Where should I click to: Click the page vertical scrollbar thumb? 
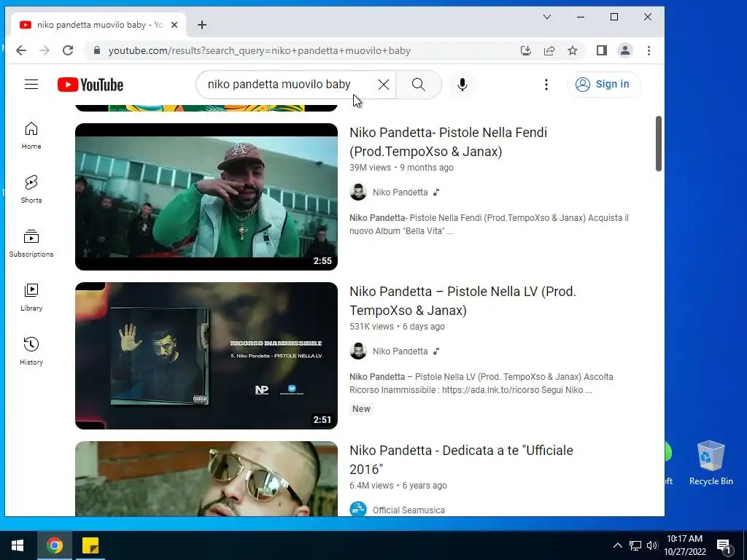659,144
